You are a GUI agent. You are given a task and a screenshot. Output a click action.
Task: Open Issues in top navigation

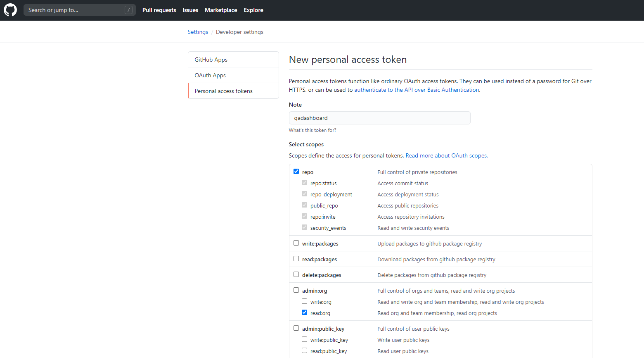(190, 10)
